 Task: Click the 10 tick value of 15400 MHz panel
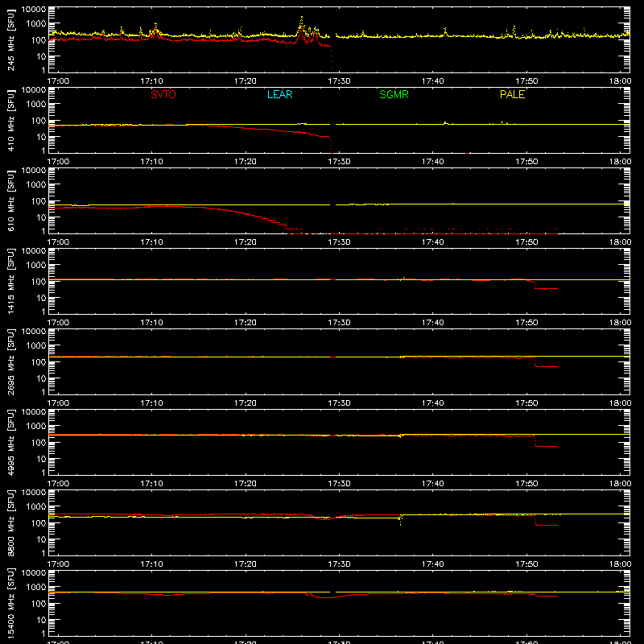pos(41,620)
